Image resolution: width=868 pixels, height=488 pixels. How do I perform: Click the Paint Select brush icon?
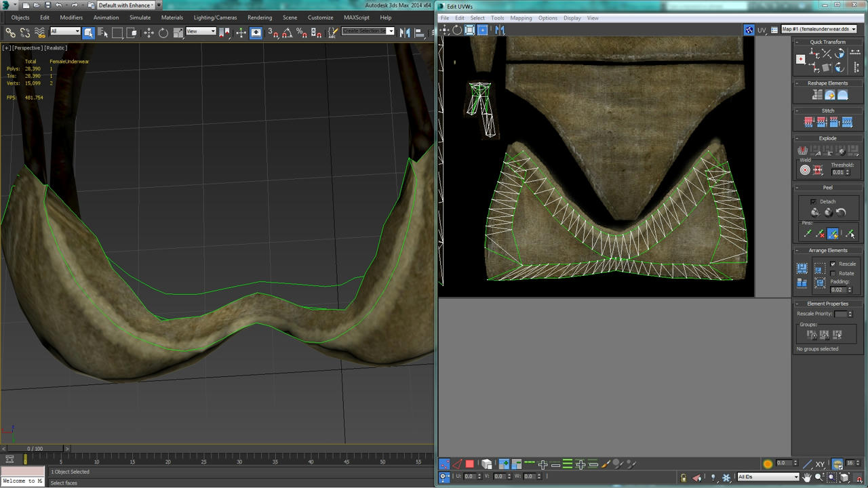tap(606, 464)
